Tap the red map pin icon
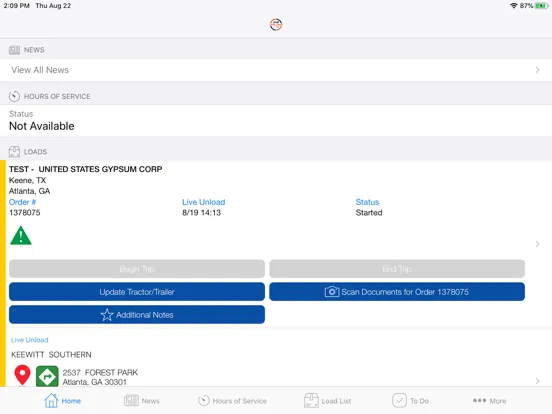The height and width of the screenshot is (414, 552). tap(22, 375)
